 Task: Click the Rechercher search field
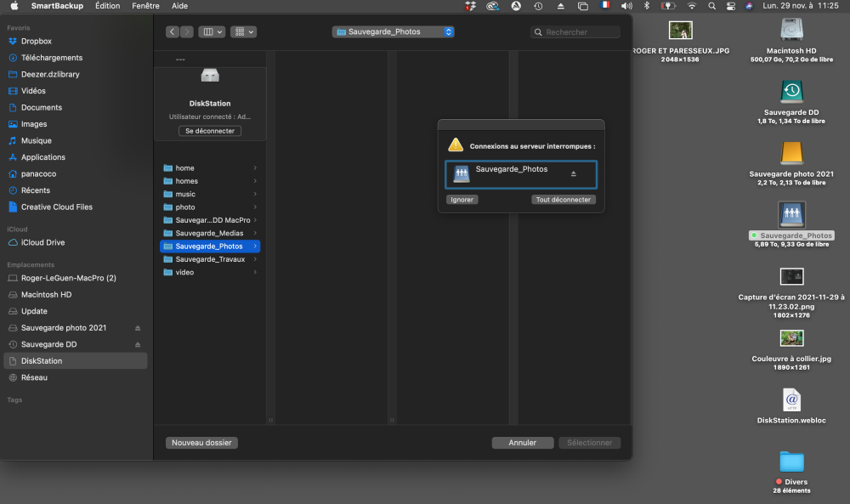[x=575, y=32]
